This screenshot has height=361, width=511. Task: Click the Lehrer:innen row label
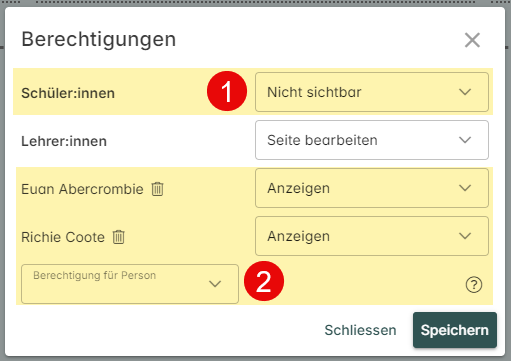[x=64, y=141]
